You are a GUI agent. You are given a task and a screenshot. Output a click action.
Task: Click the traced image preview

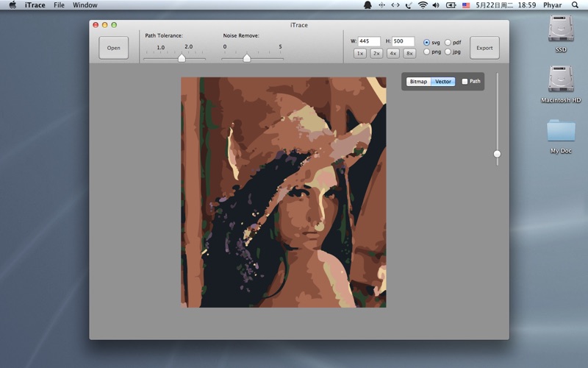point(284,192)
